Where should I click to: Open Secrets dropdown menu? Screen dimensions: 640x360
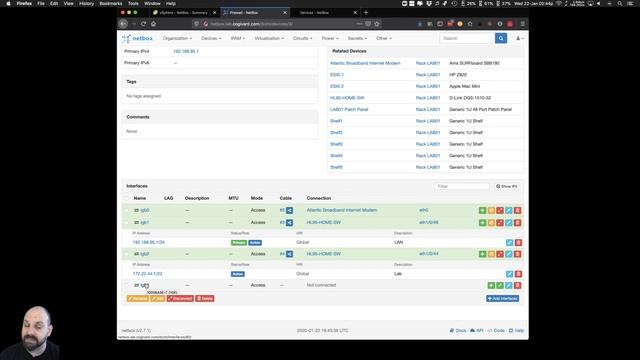(x=357, y=38)
